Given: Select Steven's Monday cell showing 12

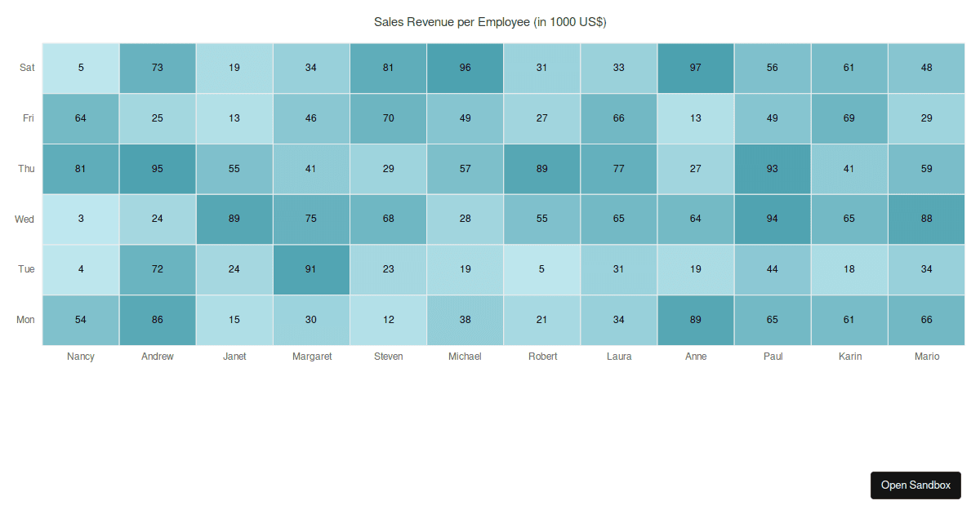Looking at the screenshot, I should 388,320.
